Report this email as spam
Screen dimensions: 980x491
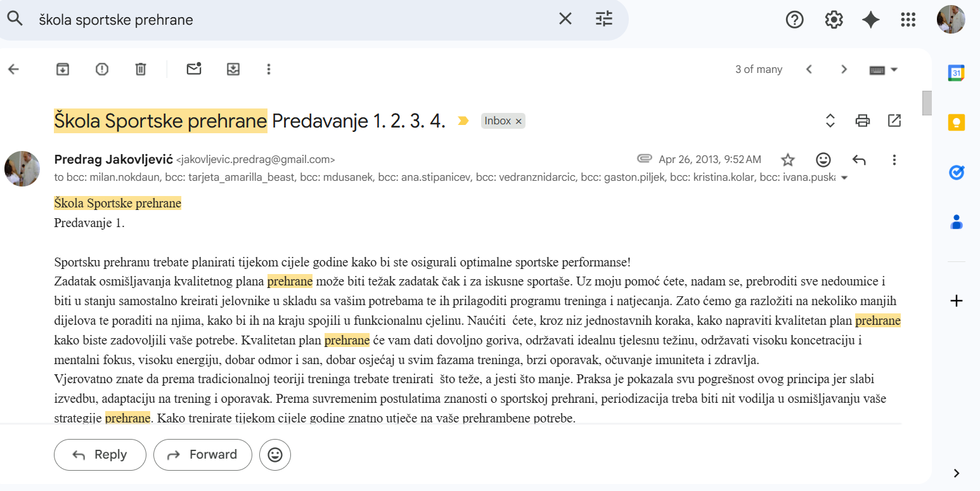coord(101,69)
